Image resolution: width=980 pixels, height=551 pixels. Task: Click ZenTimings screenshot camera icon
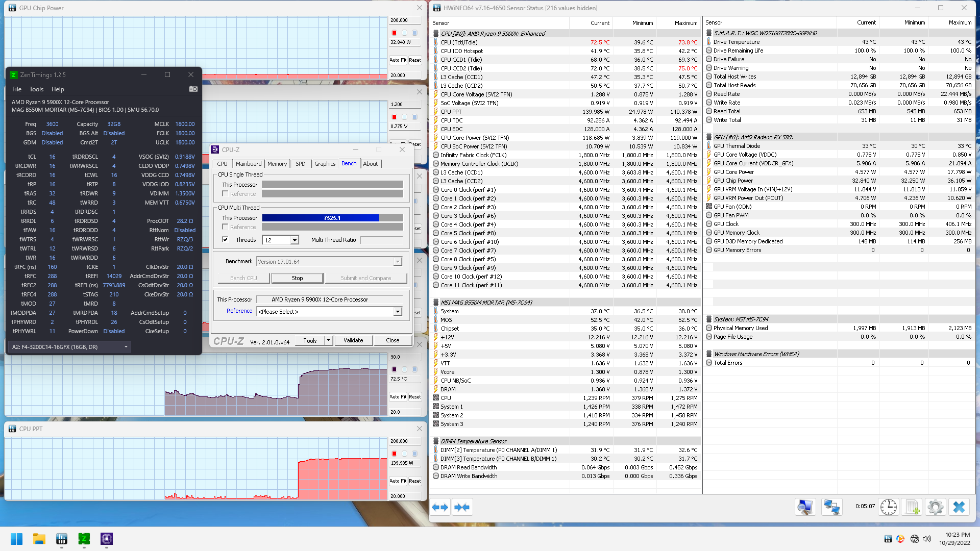pos(193,89)
